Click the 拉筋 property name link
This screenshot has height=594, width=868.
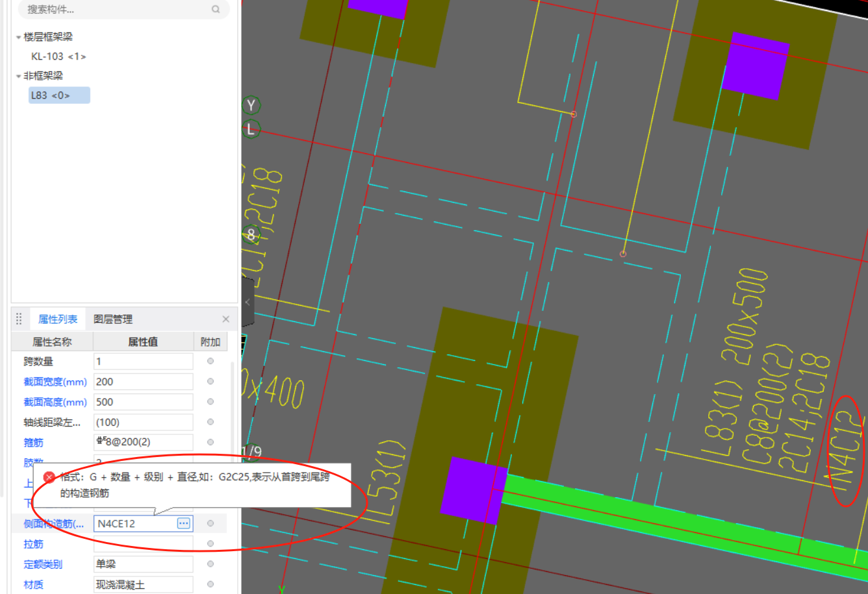click(34, 543)
